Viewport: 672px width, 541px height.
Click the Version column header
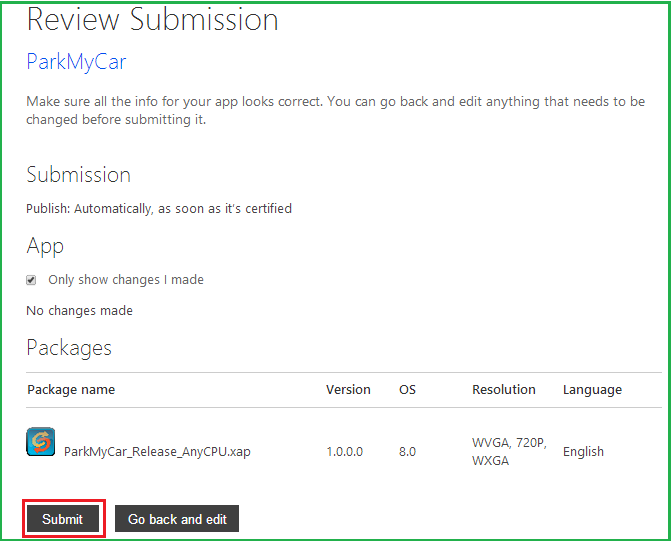[348, 390]
